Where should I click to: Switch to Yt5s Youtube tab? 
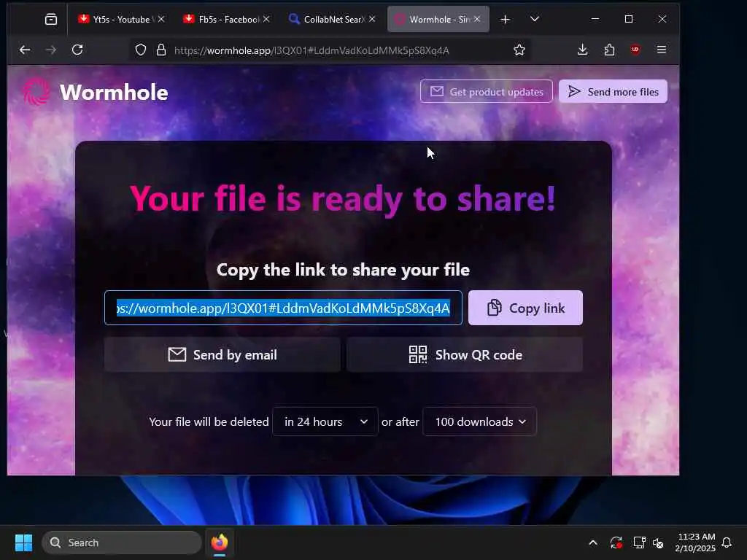click(x=121, y=19)
